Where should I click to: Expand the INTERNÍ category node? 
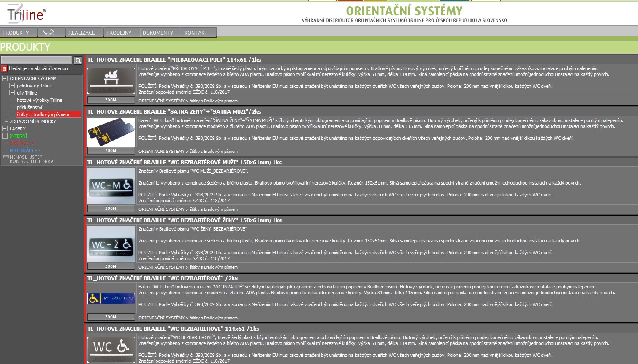click(5, 136)
